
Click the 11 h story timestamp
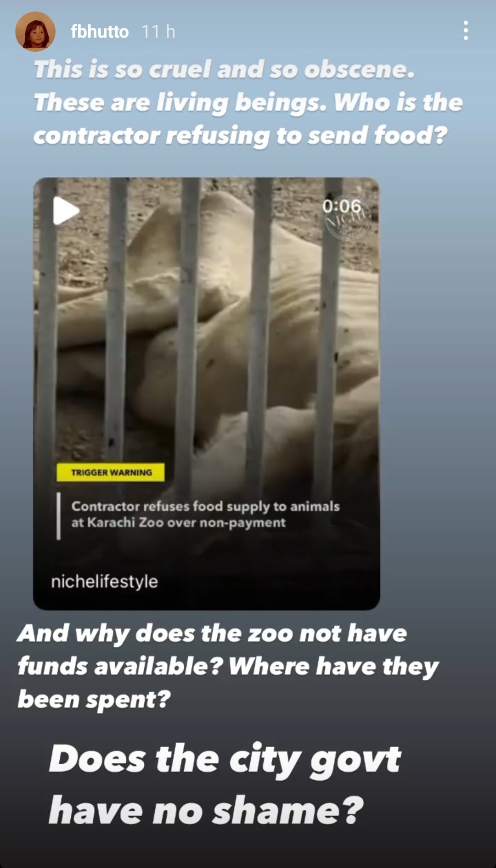(158, 32)
